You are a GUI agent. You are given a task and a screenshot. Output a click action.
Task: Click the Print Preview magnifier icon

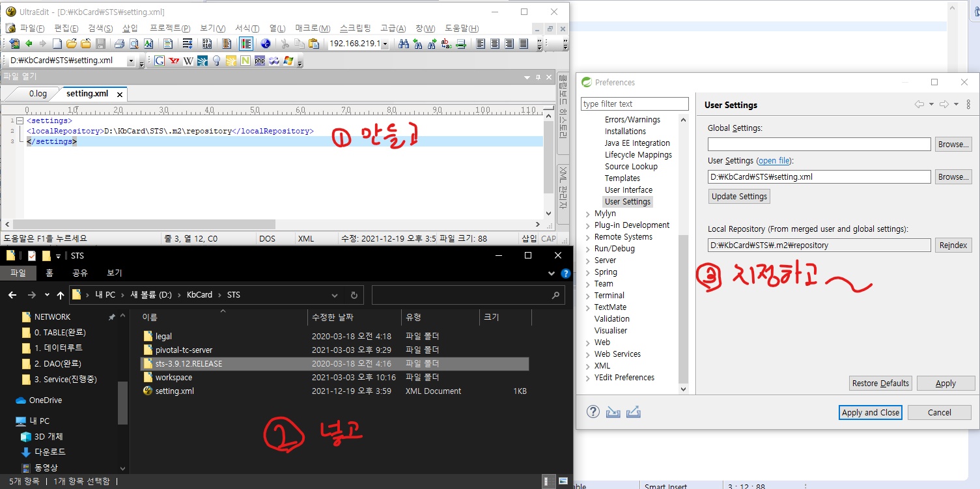133,44
